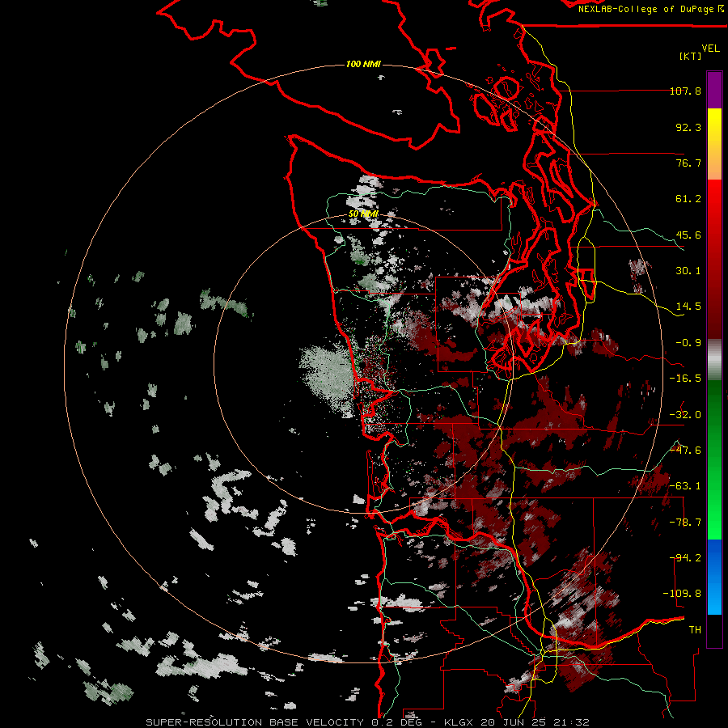
Task: Click the -47.6 scale value
Action: point(685,451)
